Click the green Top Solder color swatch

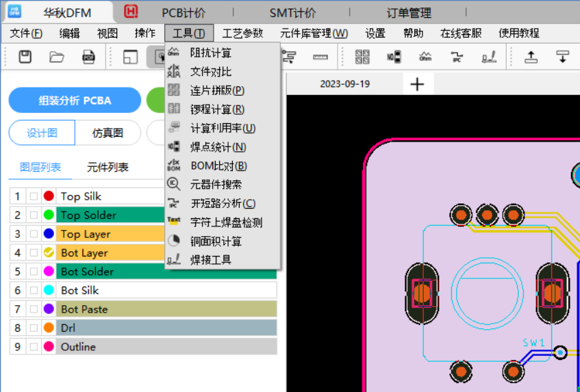pos(49,215)
